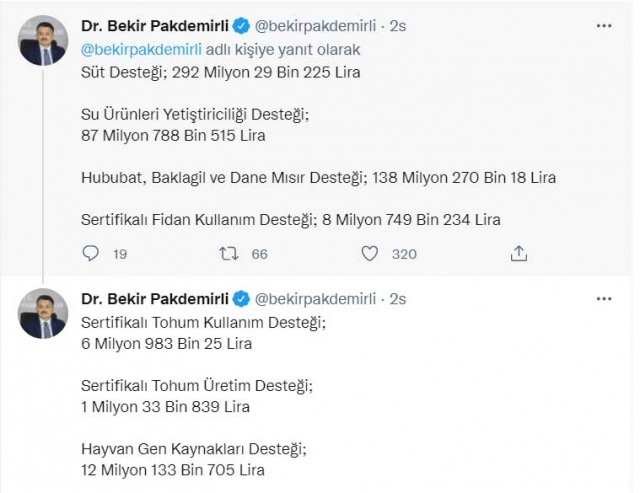Like the first tweet with heart icon

pos(370,253)
